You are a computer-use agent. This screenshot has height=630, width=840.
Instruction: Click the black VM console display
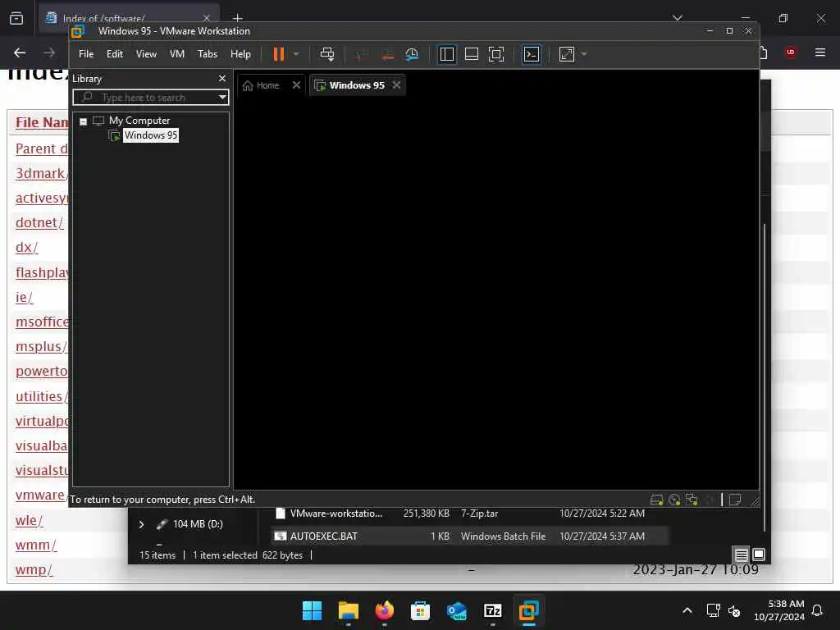click(496, 294)
